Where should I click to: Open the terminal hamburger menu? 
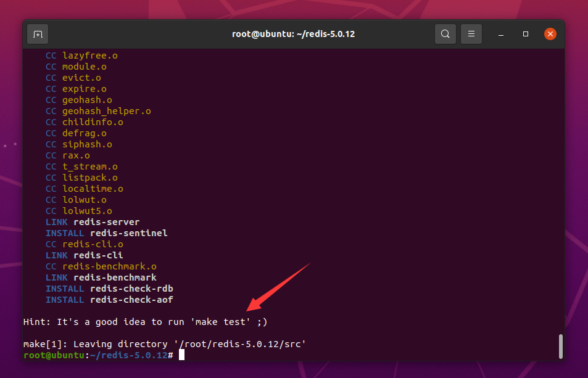point(471,34)
